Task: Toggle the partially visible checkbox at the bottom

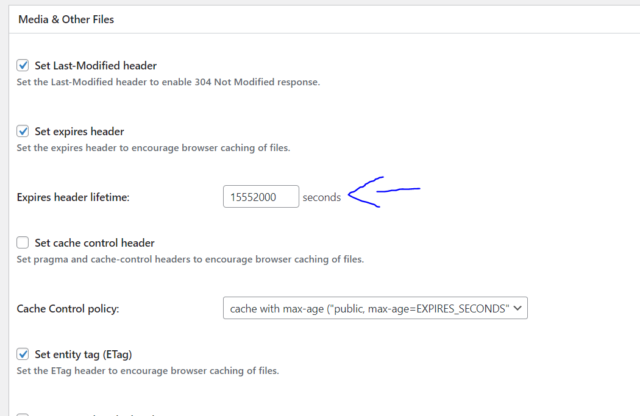Action: tap(24, 413)
